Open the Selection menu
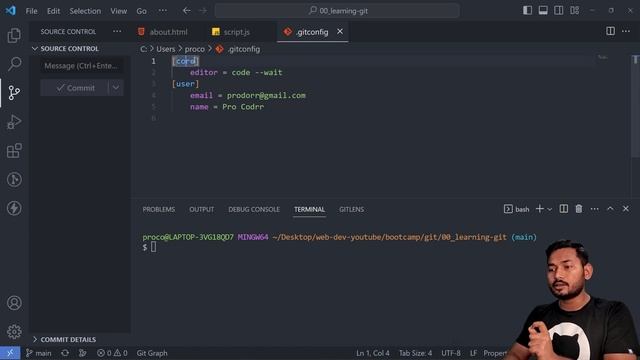The height and width of the screenshot is (360, 640). 85,11
